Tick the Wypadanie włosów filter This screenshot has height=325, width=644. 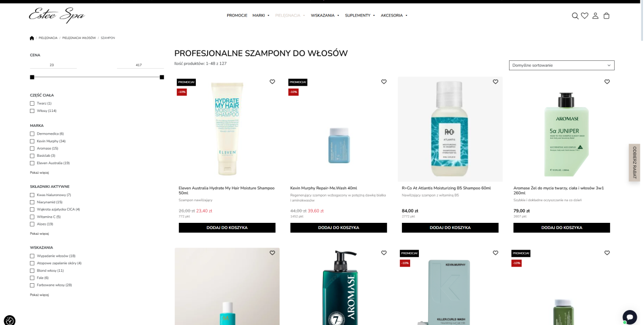tap(32, 256)
